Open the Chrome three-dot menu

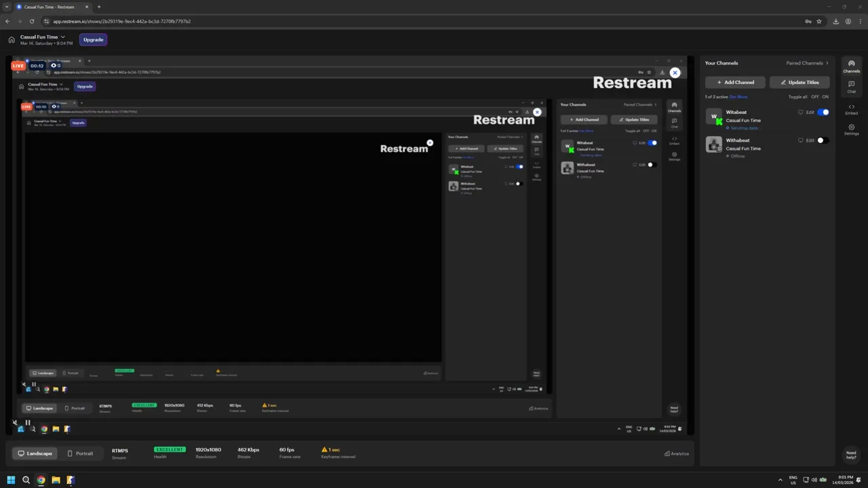pos(861,21)
